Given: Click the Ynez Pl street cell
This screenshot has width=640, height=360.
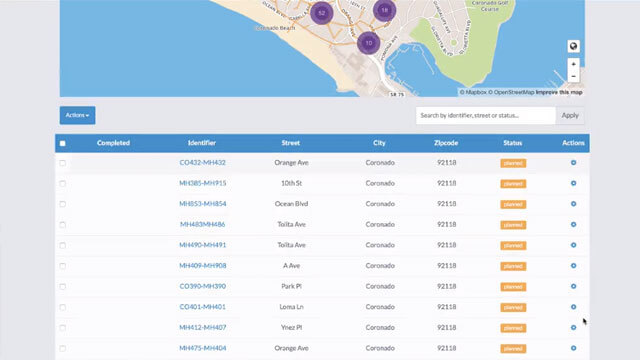Looking at the screenshot, I should pyautogui.click(x=291, y=327).
